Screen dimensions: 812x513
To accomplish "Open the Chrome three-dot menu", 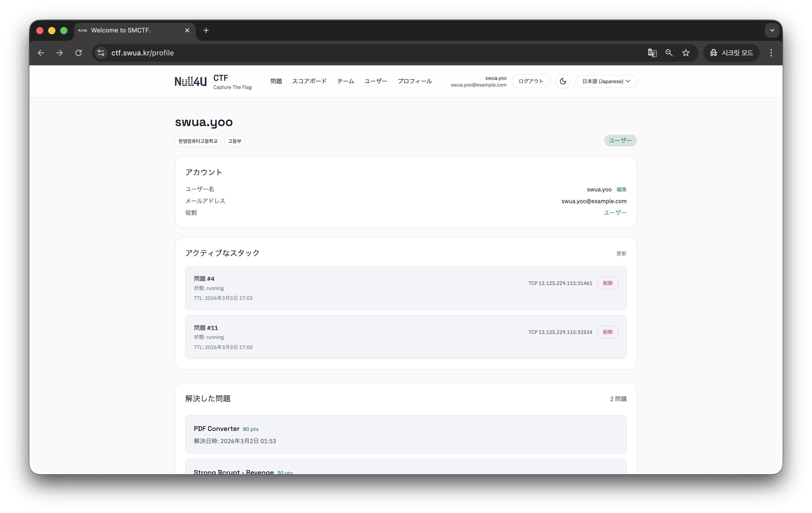I will 771,53.
